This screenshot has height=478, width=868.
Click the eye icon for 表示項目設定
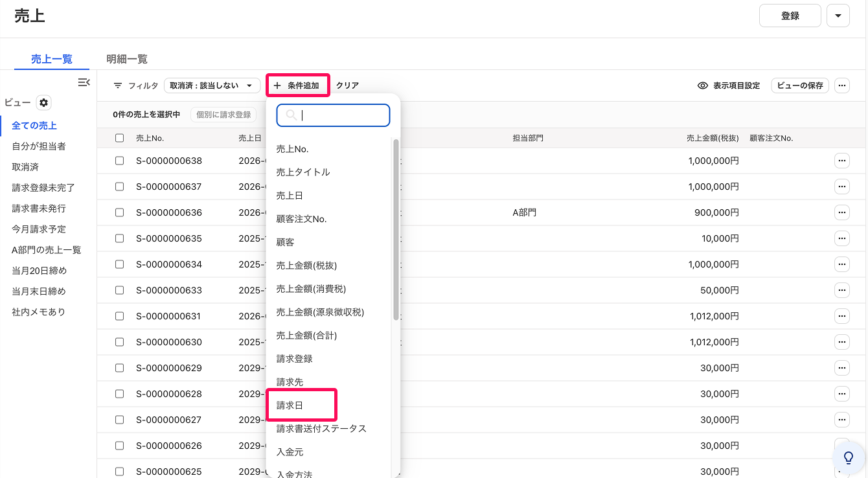coord(702,85)
